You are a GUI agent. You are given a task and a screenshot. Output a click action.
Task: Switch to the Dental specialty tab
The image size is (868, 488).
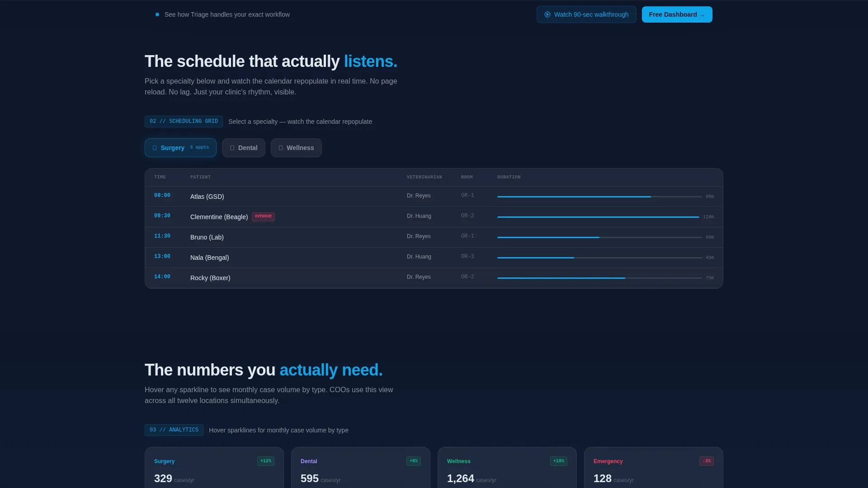point(243,148)
